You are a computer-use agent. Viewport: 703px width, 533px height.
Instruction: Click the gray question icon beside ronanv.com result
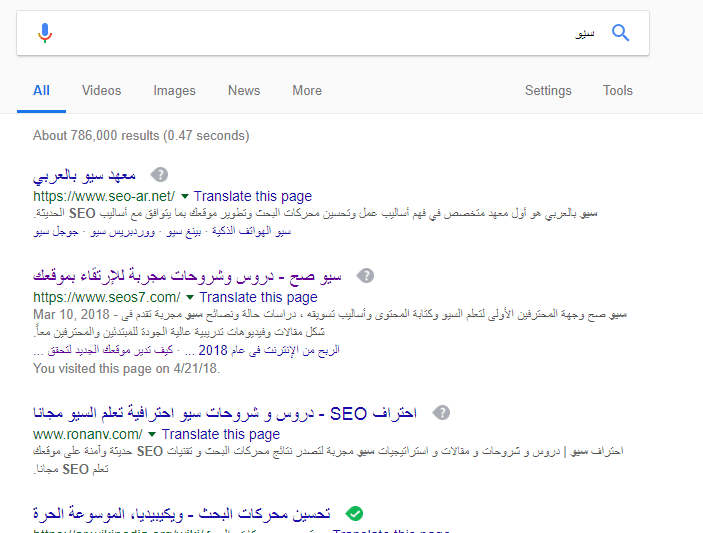click(442, 413)
